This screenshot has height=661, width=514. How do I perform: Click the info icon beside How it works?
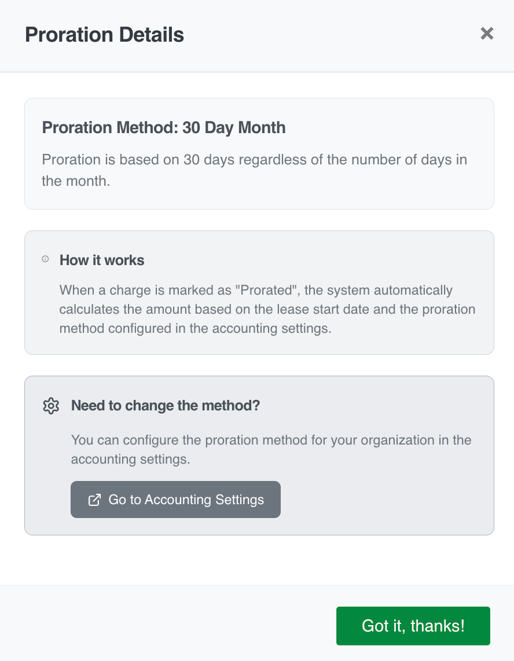[46, 259]
